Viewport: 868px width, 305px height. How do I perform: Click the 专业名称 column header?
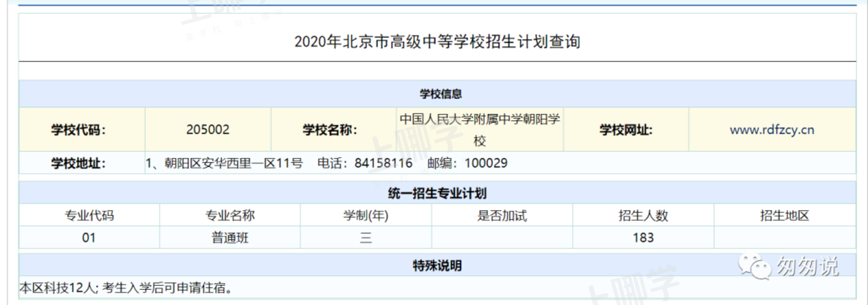point(230,216)
